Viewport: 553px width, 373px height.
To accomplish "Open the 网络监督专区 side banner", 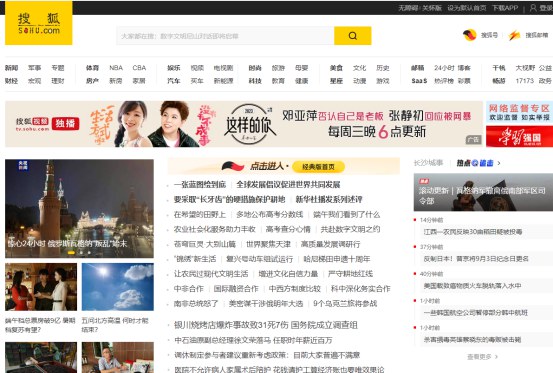I will point(519,112).
